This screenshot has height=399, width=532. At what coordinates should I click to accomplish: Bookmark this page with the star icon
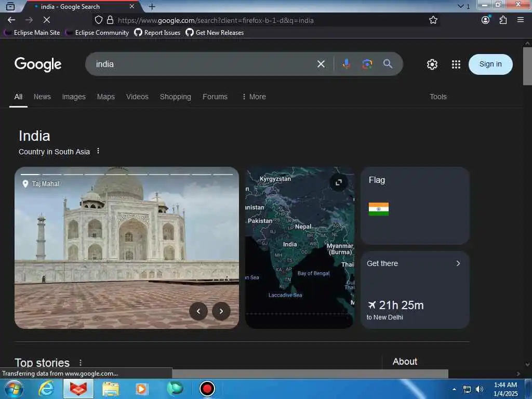[433, 20]
